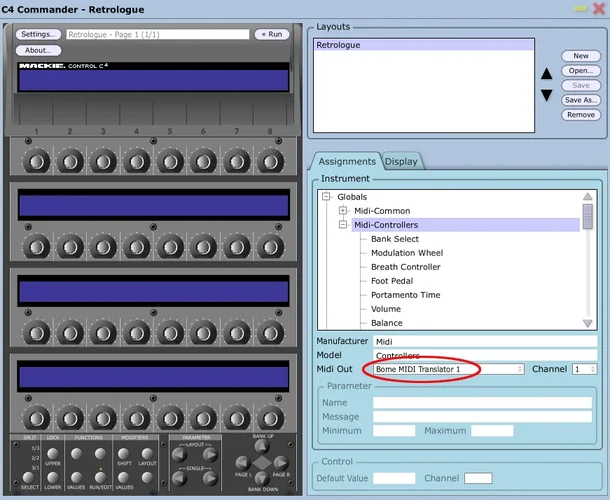Collapse the Globals tree node
The image size is (610, 500).
point(326,196)
